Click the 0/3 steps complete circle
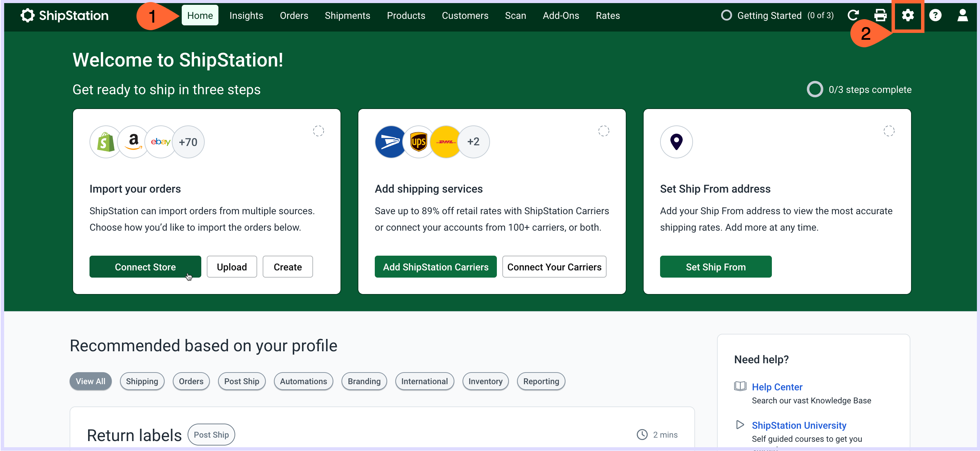 pos(815,89)
